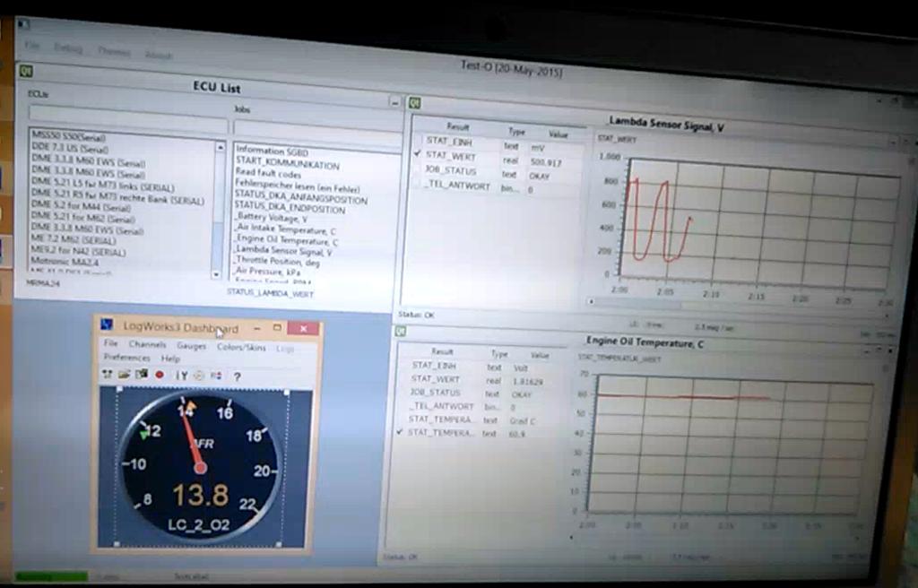Enable the STAT_EINH checkbox in Lambda results
918x588 pixels.
click(x=418, y=142)
